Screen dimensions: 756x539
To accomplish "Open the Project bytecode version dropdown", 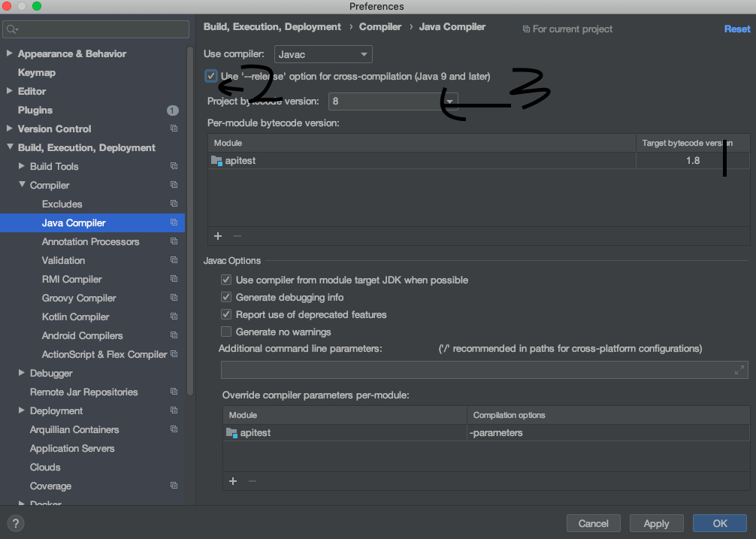I will pos(393,101).
